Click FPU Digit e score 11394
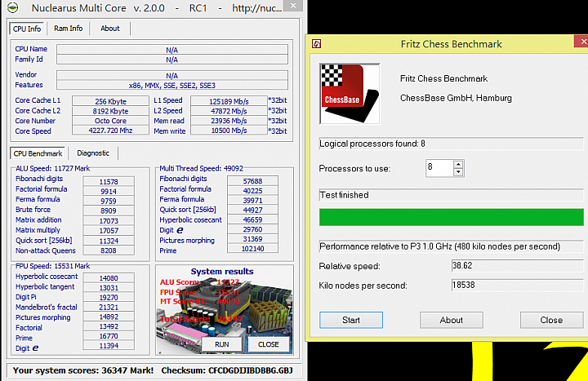588x381 pixels. click(109, 346)
